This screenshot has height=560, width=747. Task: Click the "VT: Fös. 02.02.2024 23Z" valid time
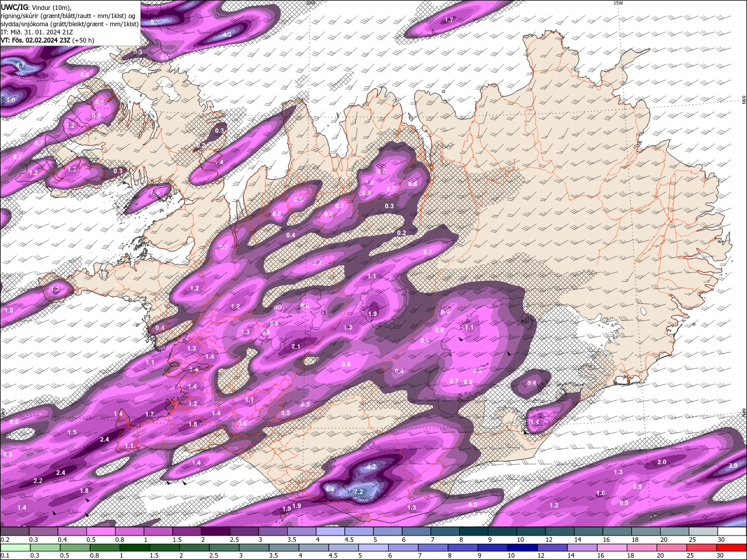click(35, 40)
